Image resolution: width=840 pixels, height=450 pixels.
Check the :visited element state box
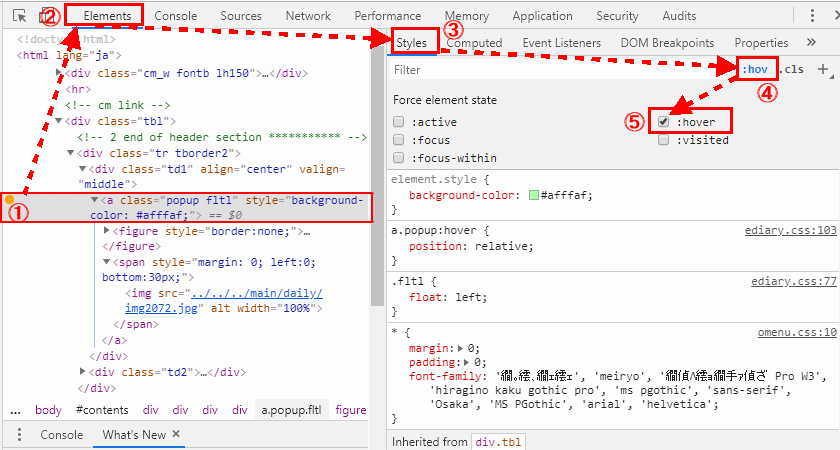pos(664,140)
